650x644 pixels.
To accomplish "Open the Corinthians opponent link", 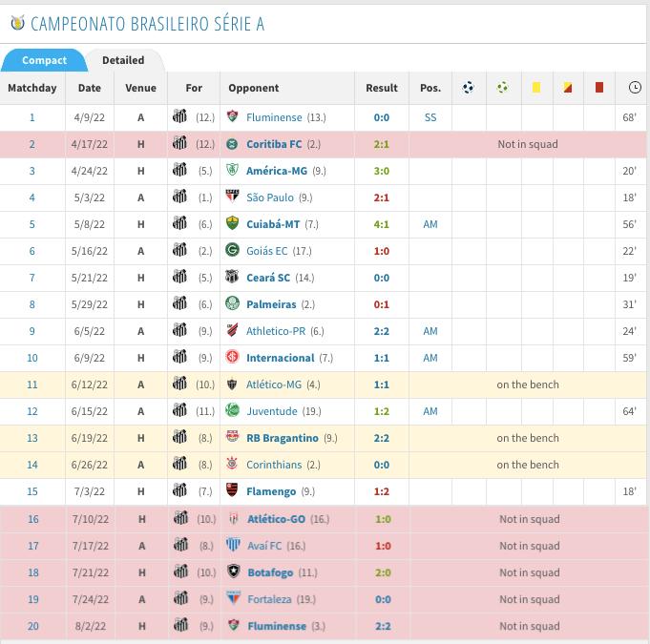I will [x=274, y=465].
